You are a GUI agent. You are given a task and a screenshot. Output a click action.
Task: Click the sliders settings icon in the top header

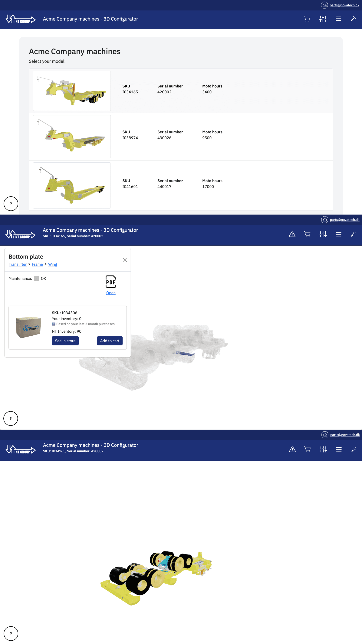(323, 19)
